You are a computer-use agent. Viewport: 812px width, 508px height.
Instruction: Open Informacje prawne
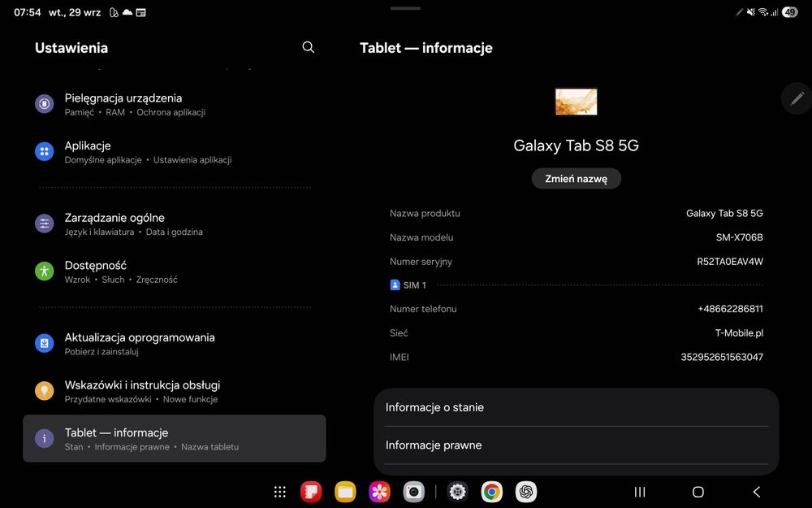pyautogui.click(x=577, y=445)
